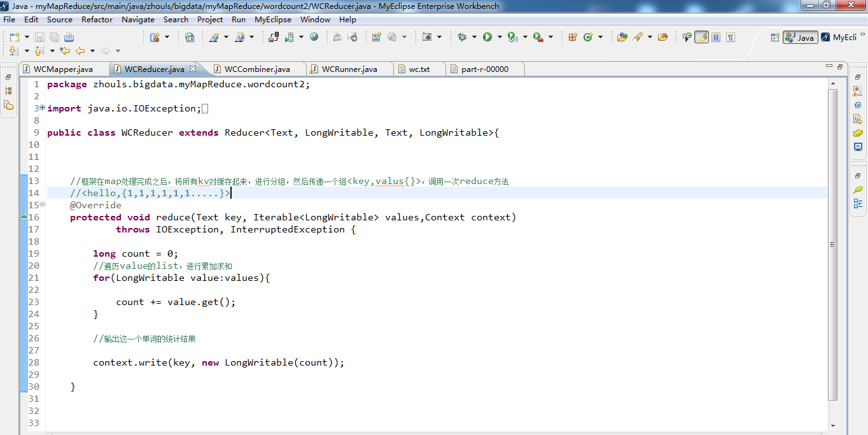Viewport: 868px width, 435px height.
Task: Click the '@Override' annotation text
Action: coord(95,205)
